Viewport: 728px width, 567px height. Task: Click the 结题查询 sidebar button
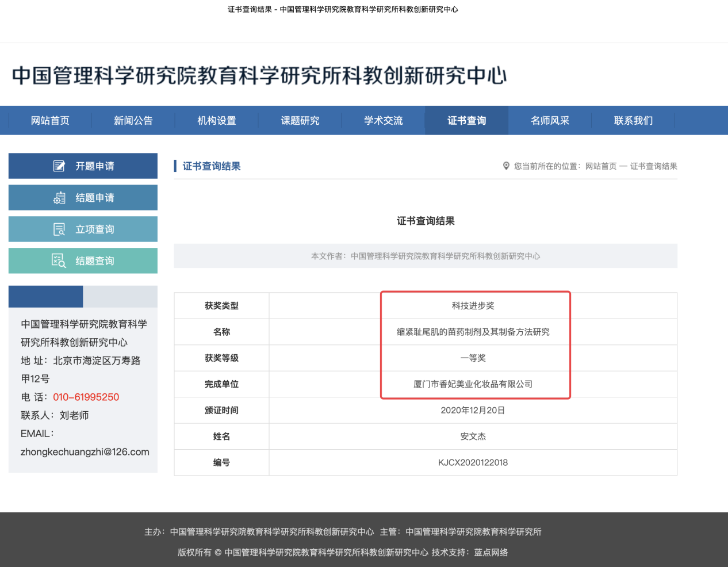[x=83, y=261]
